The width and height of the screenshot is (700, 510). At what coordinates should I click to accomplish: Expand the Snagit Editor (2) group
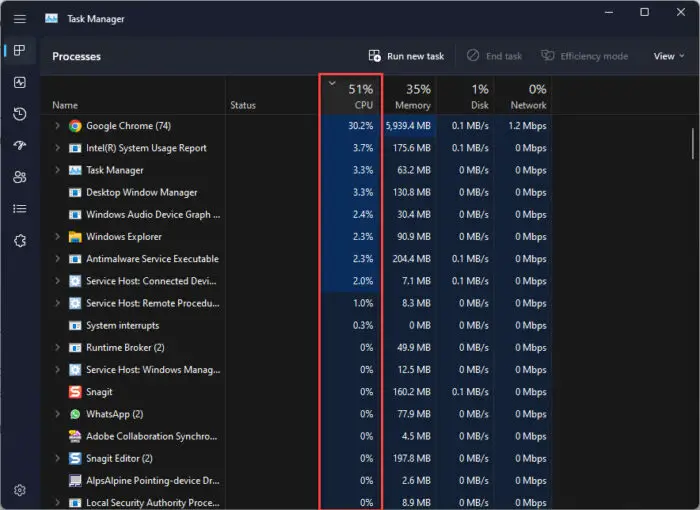coord(57,458)
